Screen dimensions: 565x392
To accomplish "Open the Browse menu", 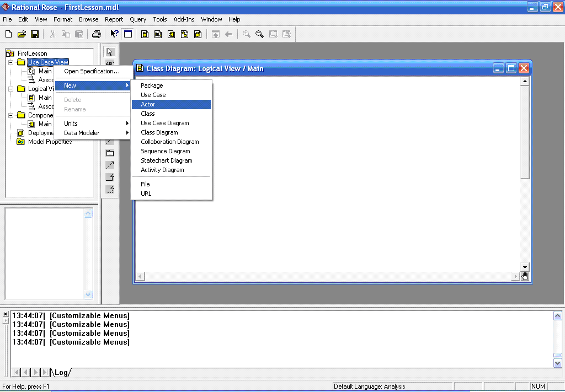I will pyautogui.click(x=89, y=19).
